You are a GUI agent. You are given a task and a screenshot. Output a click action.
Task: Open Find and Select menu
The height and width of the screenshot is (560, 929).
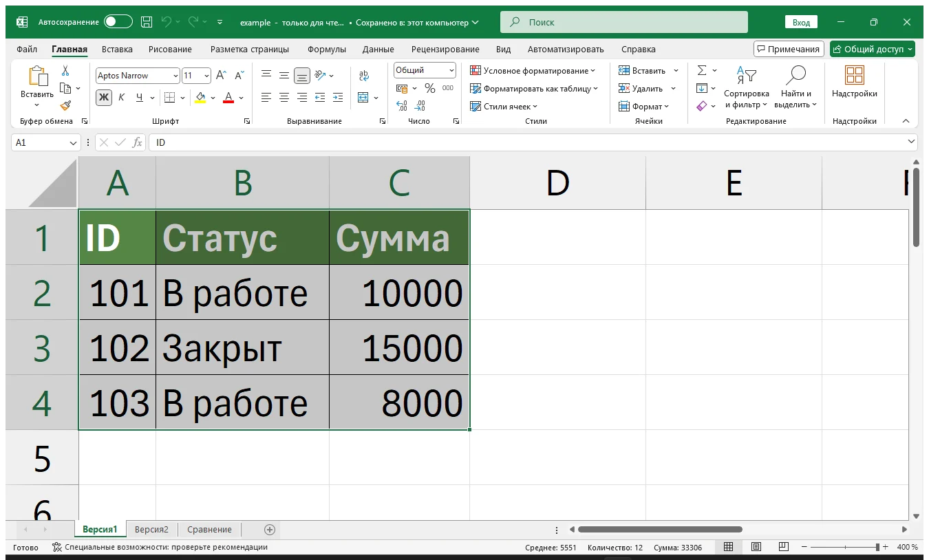795,87
